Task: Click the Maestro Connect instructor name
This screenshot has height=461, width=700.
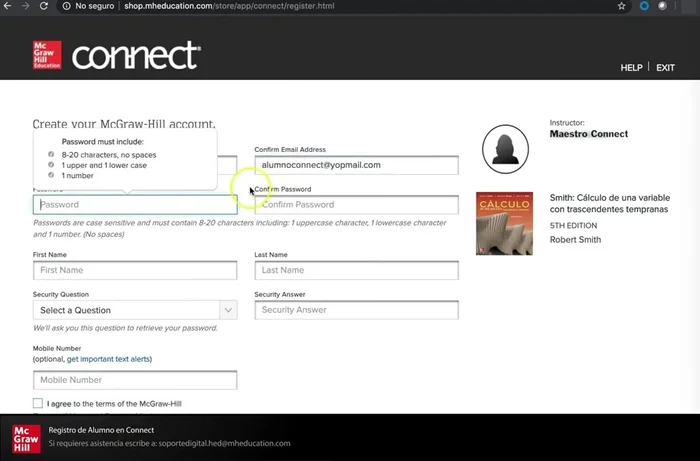Action: pos(588,134)
